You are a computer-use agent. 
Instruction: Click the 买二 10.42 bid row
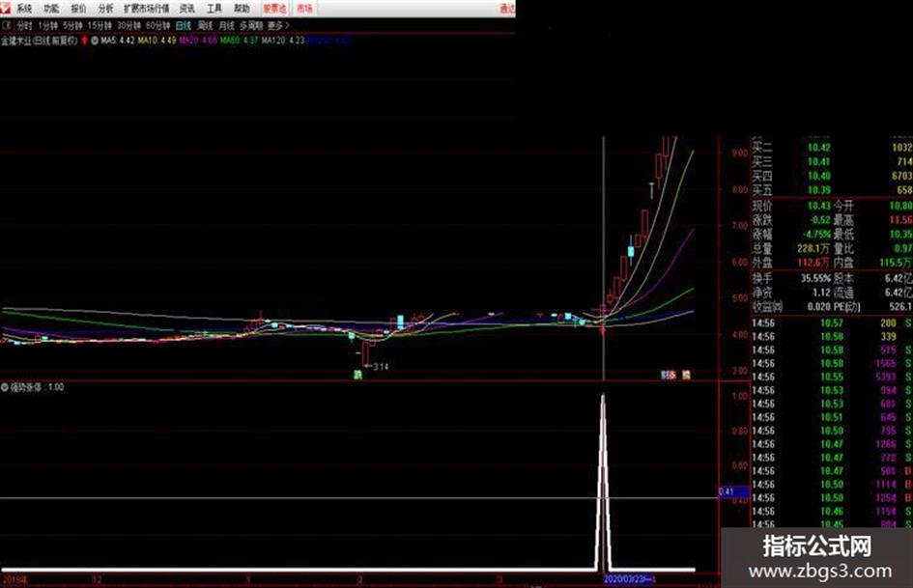832,148
